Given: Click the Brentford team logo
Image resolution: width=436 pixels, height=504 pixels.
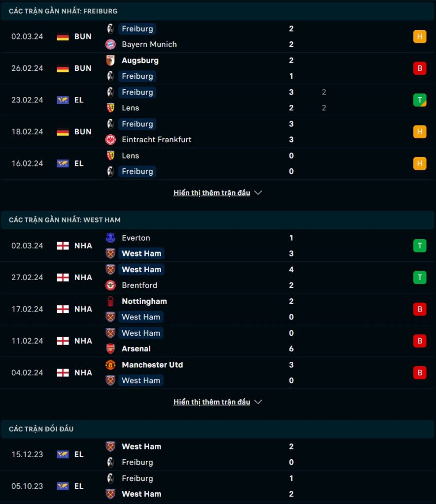Looking at the screenshot, I should (x=110, y=285).
